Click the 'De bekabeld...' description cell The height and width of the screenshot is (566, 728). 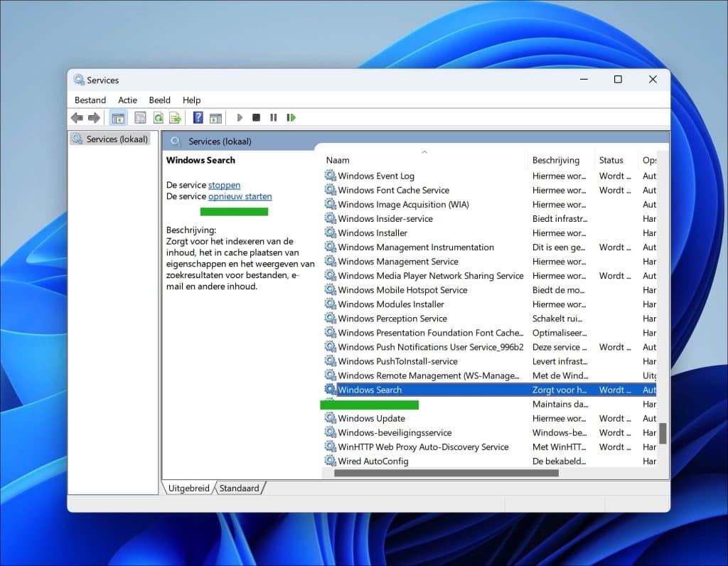(560, 461)
